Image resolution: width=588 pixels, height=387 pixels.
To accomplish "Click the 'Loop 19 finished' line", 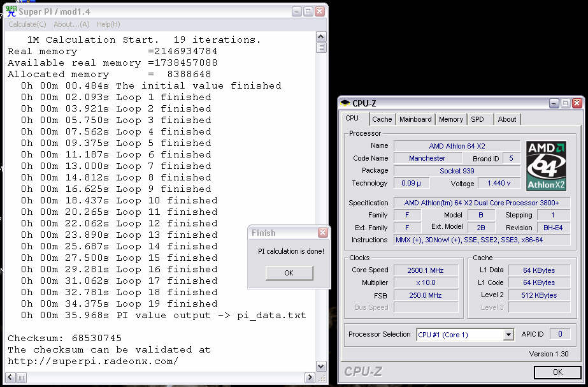I will click(x=119, y=303).
